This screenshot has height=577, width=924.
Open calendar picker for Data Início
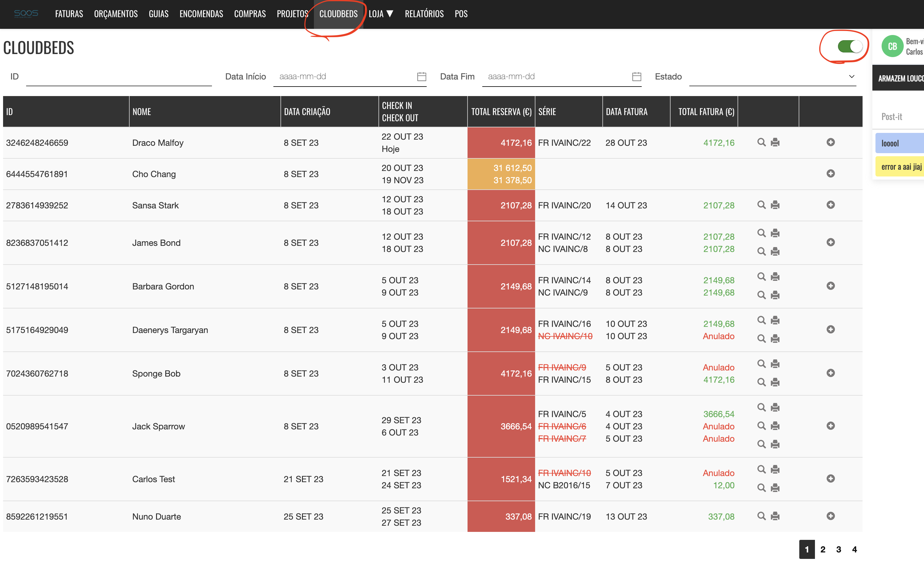[421, 77]
